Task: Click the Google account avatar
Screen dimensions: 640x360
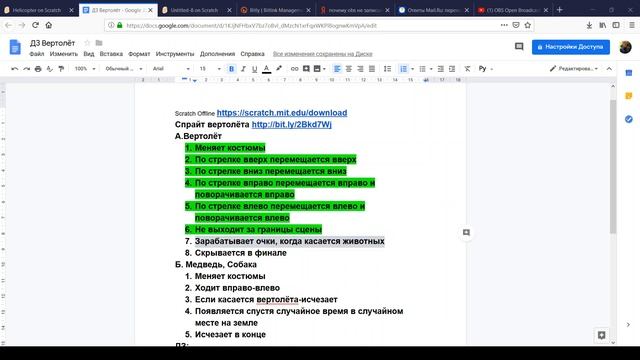Action: (625, 47)
